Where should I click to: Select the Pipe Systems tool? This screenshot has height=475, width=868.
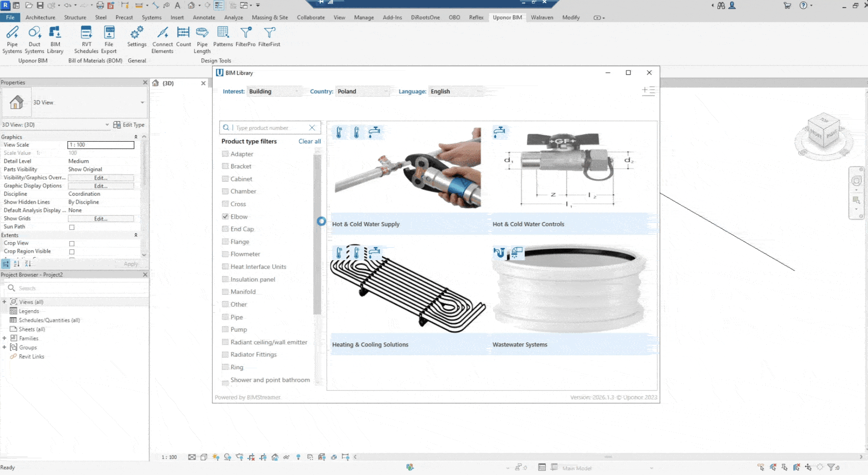tap(12, 38)
